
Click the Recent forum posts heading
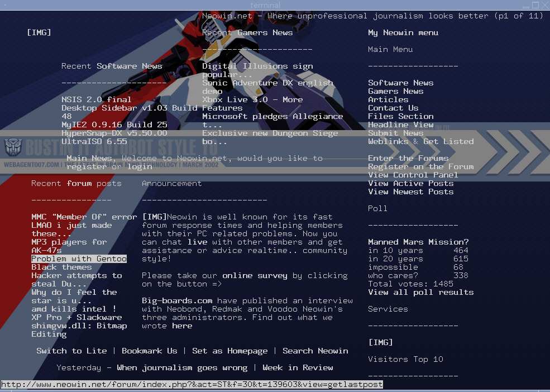pyautogui.click(x=76, y=184)
